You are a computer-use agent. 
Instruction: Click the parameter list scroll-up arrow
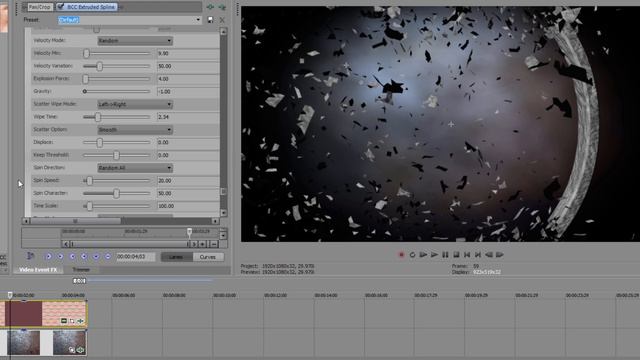point(223,31)
